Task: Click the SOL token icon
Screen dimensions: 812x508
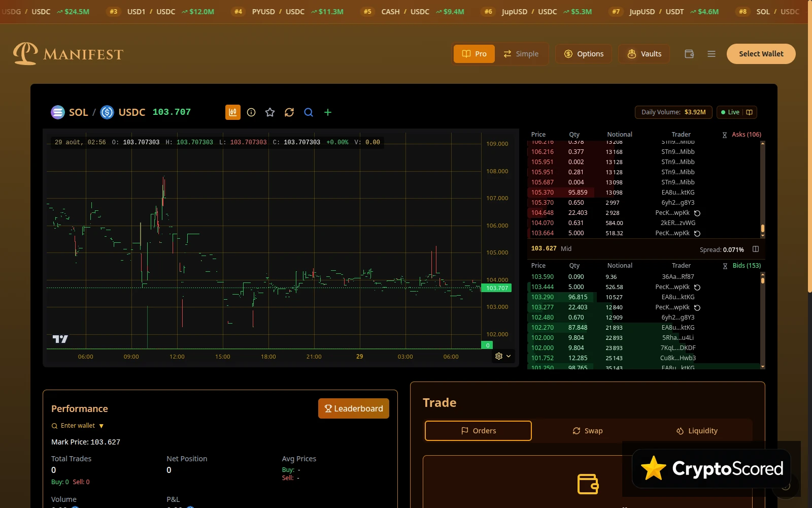Action: [x=58, y=112]
